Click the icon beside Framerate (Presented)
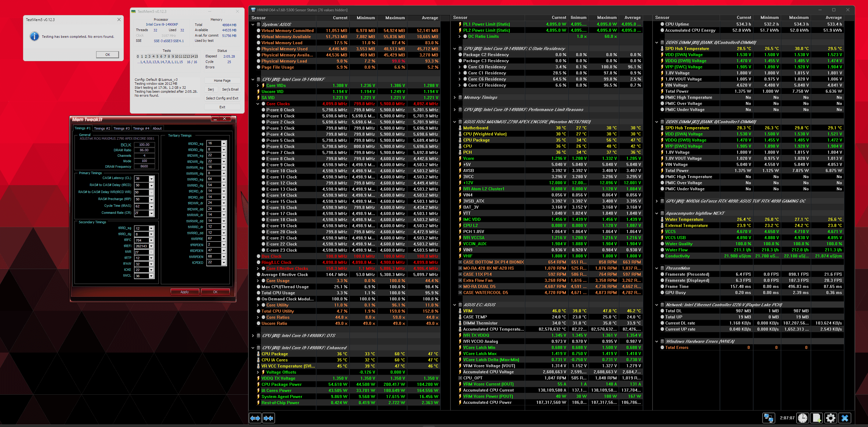Image resolution: width=868 pixels, height=427 pixels. 662,274
